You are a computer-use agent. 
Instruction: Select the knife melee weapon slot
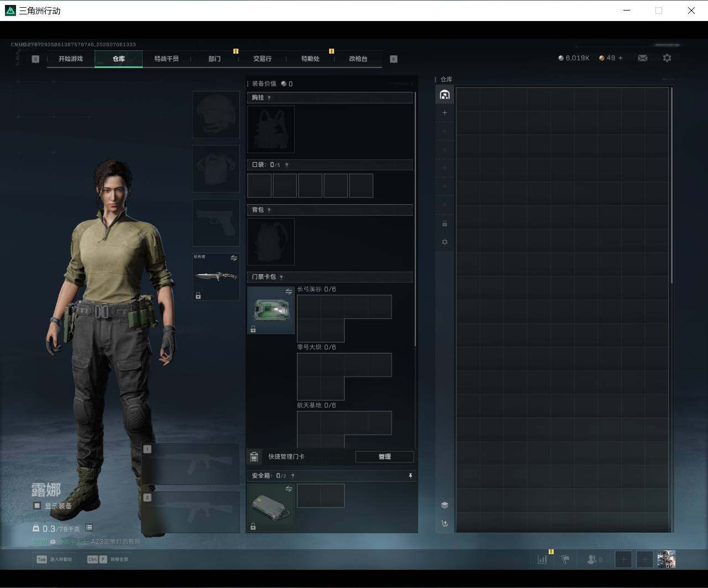coord(216,277)
